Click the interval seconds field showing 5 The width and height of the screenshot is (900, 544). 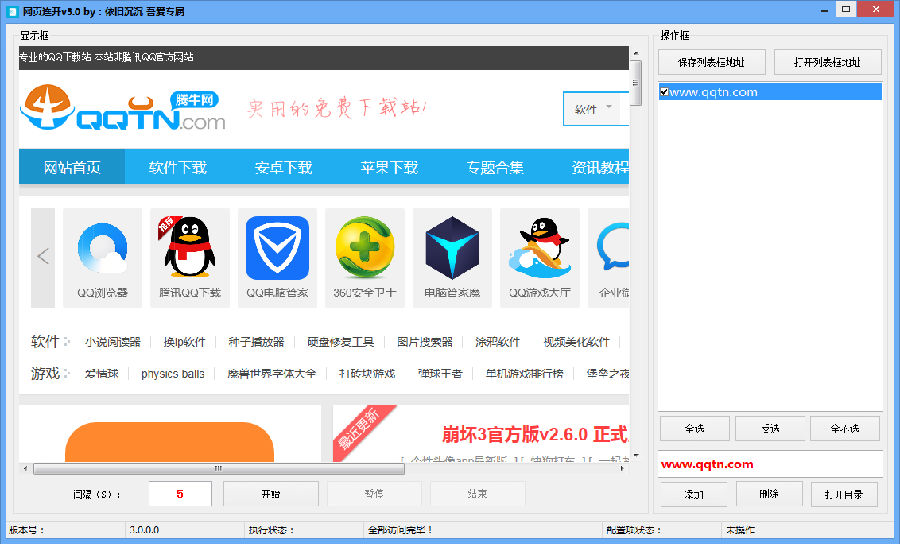point(180,494)
